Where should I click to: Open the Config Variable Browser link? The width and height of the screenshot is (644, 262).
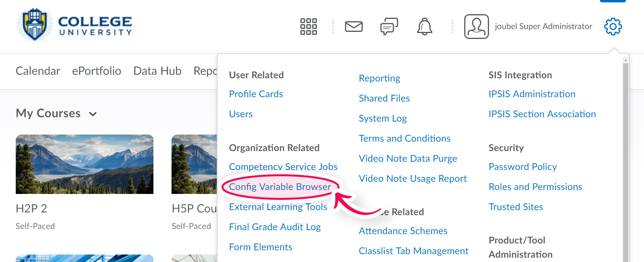click(280, 187)
